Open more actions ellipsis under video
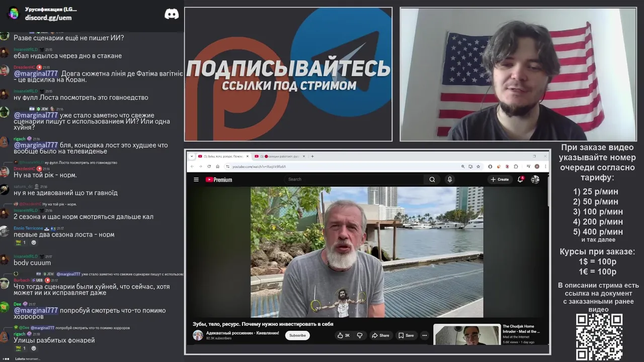Viewport: 644px width, 362px height. point(425,335)
